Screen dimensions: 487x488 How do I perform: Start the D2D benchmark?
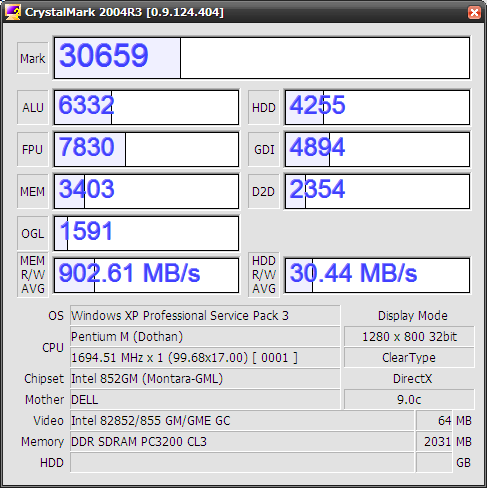[264, 191]
